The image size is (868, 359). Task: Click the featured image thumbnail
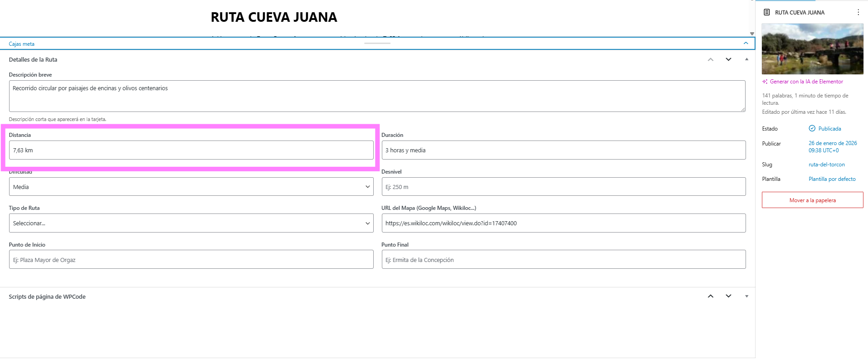[812, 49]
